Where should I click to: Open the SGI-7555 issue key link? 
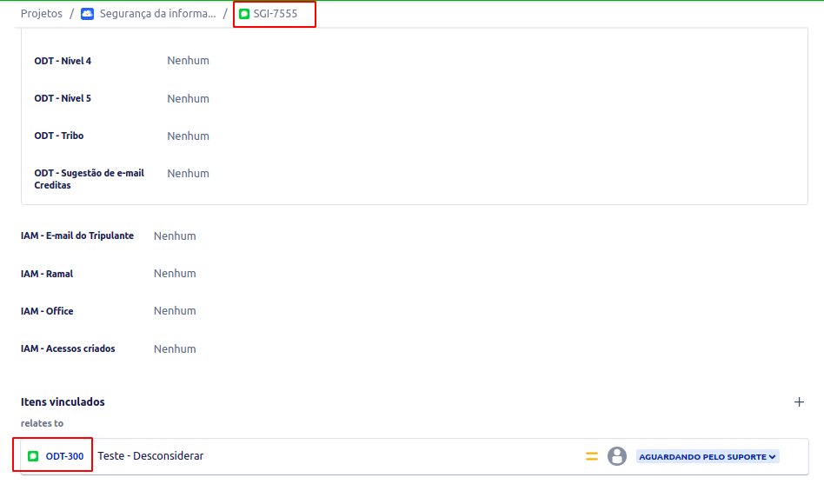(x=276, y=14)
